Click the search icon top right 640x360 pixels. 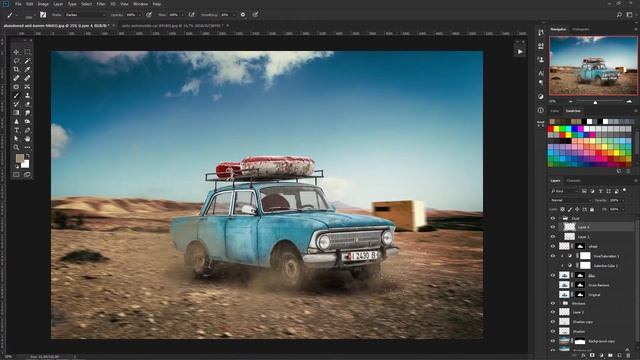click(x=619, y=15)
